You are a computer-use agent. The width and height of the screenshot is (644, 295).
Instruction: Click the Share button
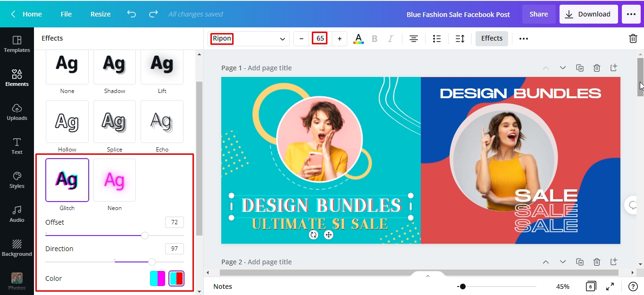[x=539, y=14]
